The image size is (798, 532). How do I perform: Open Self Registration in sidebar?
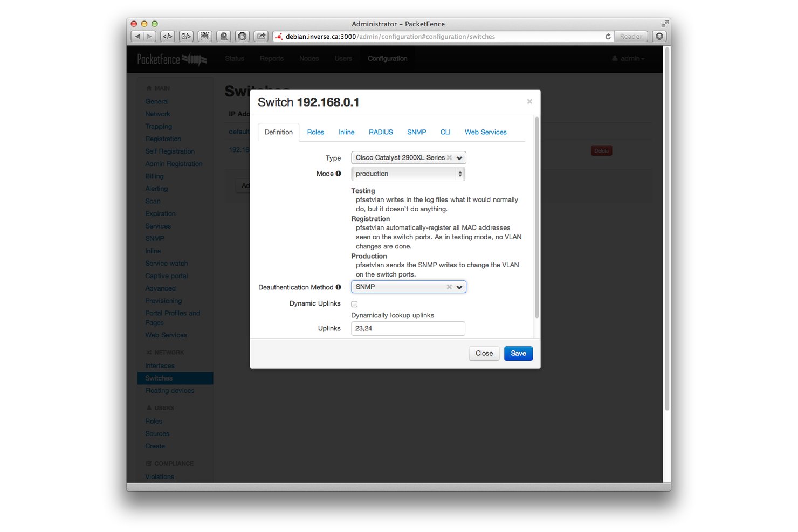[x=170, y=151]
